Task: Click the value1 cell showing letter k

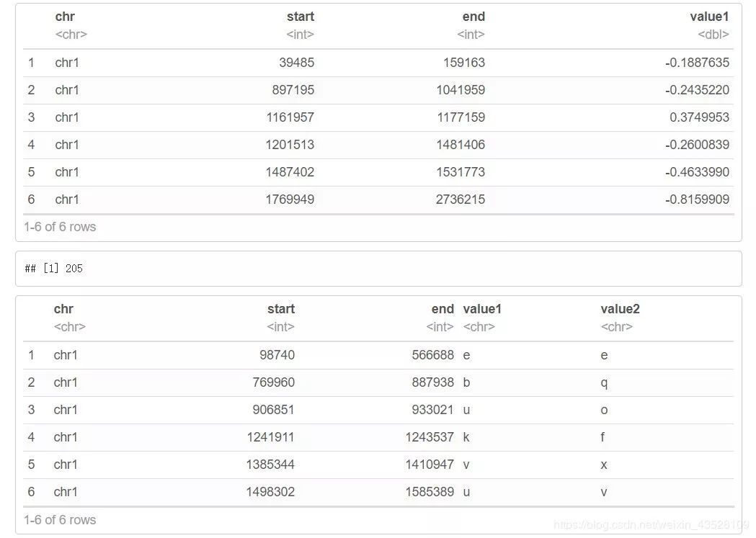Action: [466, 437]
